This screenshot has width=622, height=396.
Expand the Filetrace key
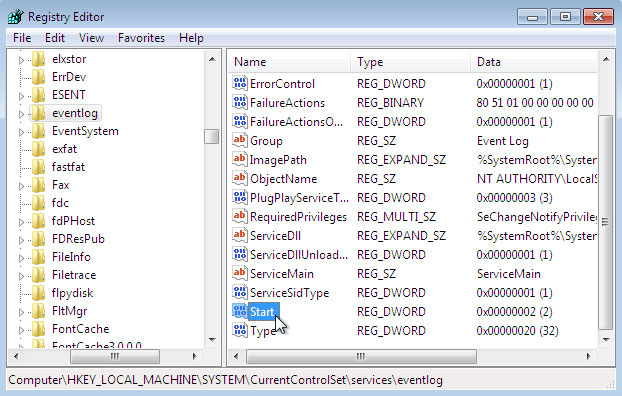(x=21, y=276)
